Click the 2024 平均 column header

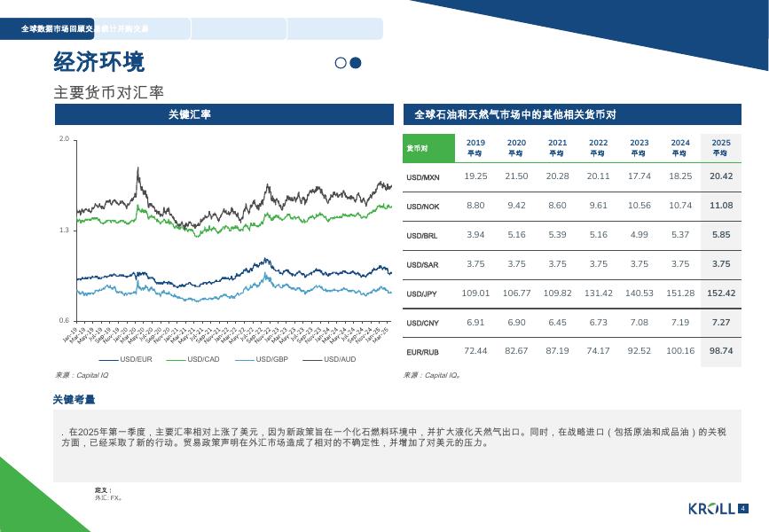coord(680,147)
